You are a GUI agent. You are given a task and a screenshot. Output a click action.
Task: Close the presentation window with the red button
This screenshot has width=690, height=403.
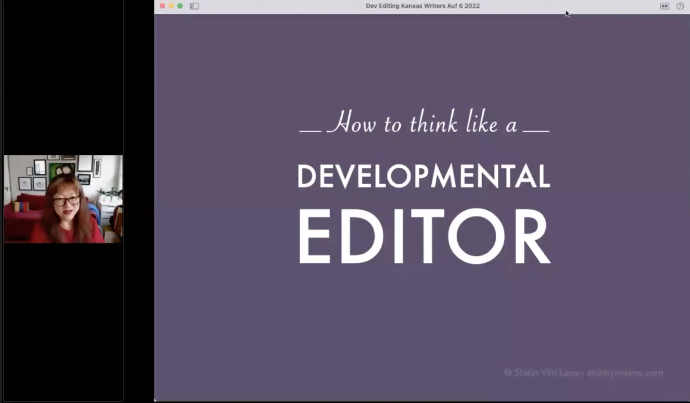pos(162,6)
